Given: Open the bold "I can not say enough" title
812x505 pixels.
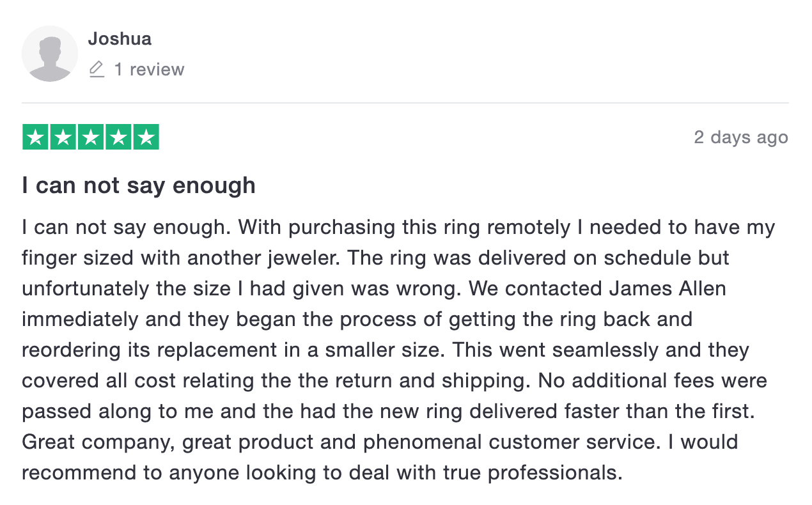Looking at the screenshot, I should [x=139, y=185].
